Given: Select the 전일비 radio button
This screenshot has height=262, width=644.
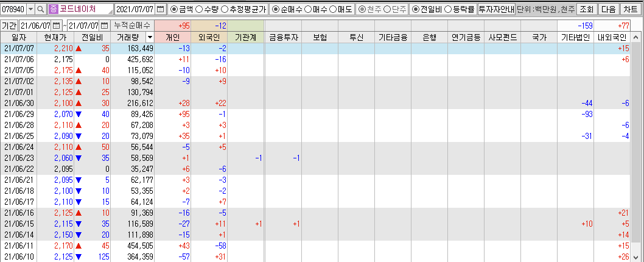Looking at the screenshot, I should point(416,9).
